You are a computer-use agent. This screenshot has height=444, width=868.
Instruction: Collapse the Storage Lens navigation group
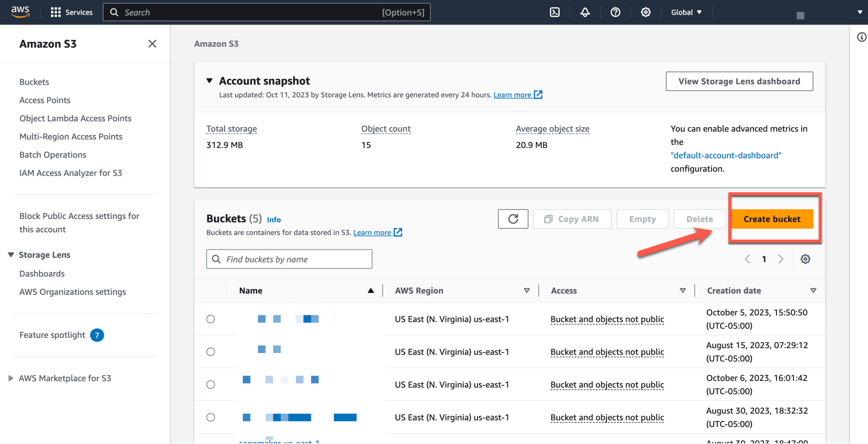pyautogui.click(x=11, y=255)
